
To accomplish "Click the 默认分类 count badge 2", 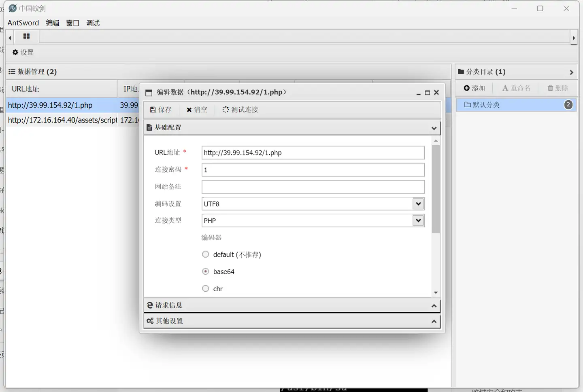I will click(x=568, y=105).
